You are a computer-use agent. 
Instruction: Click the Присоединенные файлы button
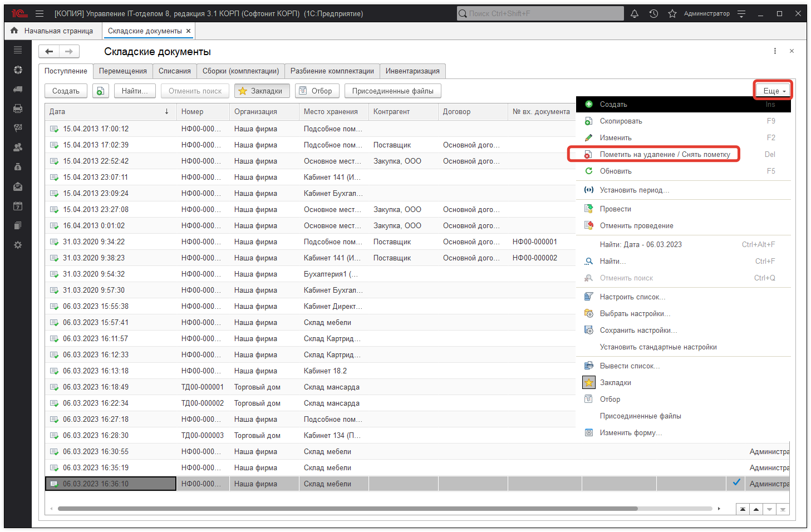click(392, 91)
